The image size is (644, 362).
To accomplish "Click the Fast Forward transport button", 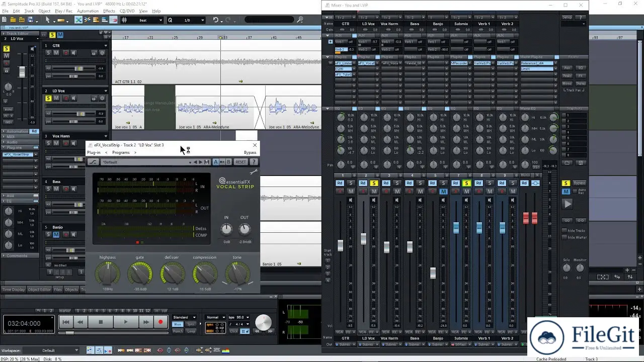I will pos(145,322).
